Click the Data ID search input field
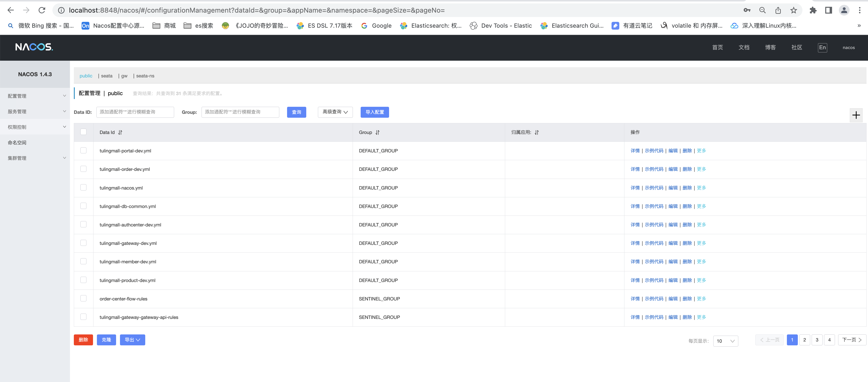The image size is (868, 382). pos(135,112)
